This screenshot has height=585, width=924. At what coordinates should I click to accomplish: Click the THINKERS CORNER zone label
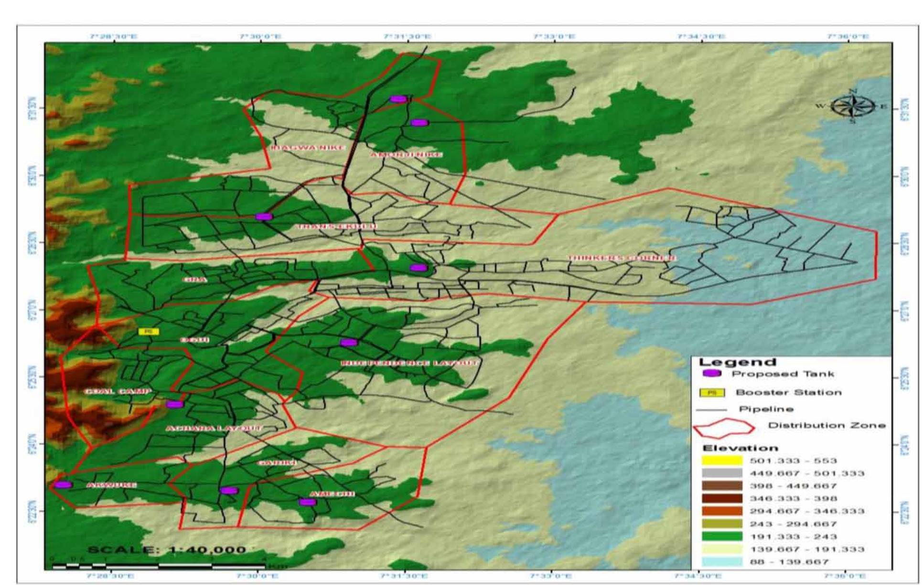[621, 258]
